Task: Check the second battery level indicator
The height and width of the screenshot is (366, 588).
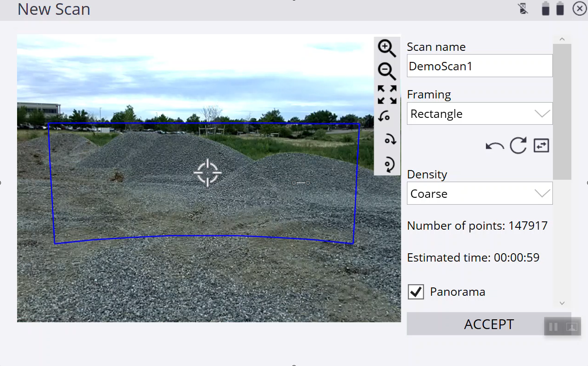Action: click(560, 9)
